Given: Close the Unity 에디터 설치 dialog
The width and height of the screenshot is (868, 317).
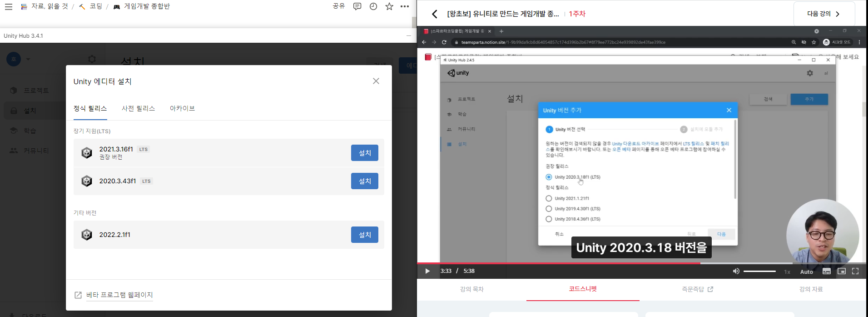Looking at the screenshot, I should pyautogui.click(x=376, y=81).
